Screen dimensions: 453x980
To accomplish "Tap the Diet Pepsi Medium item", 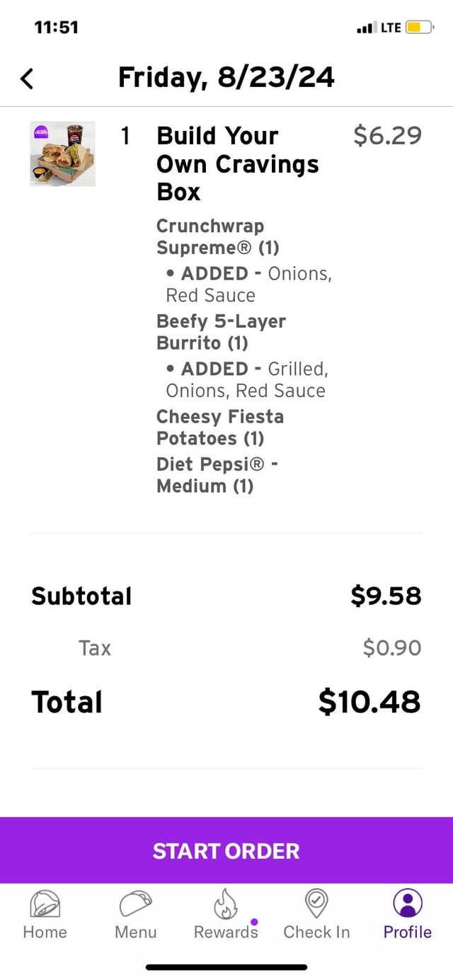I will [217, 475].
